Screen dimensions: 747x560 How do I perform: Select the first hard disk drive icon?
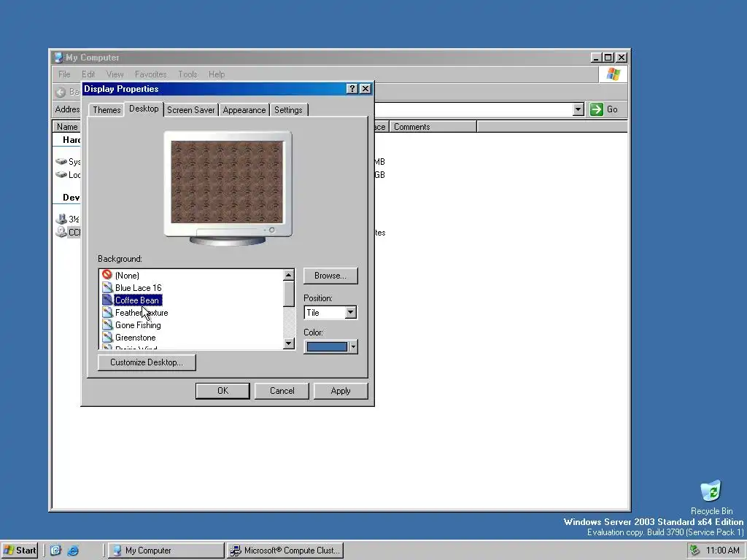[61, 161]
